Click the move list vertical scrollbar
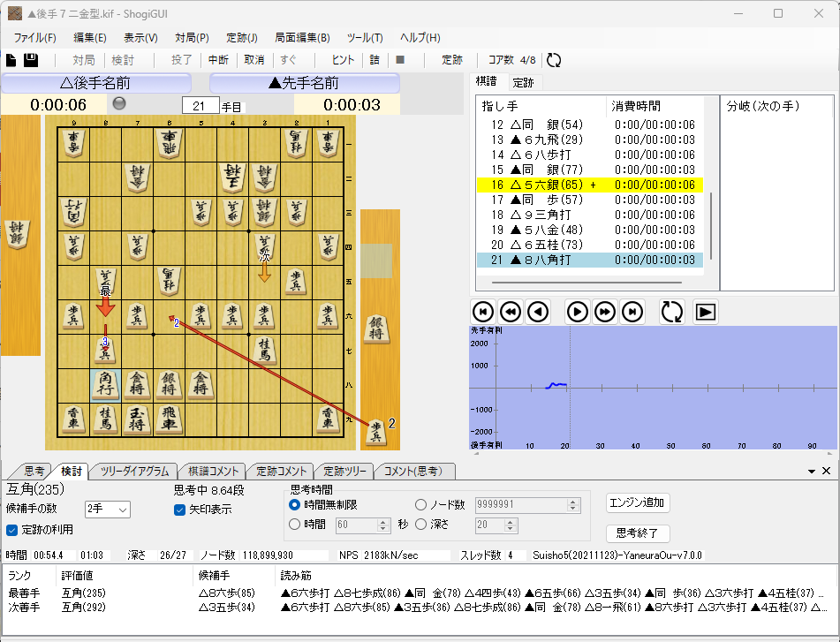The image size is (840, 642). [711, 225]
